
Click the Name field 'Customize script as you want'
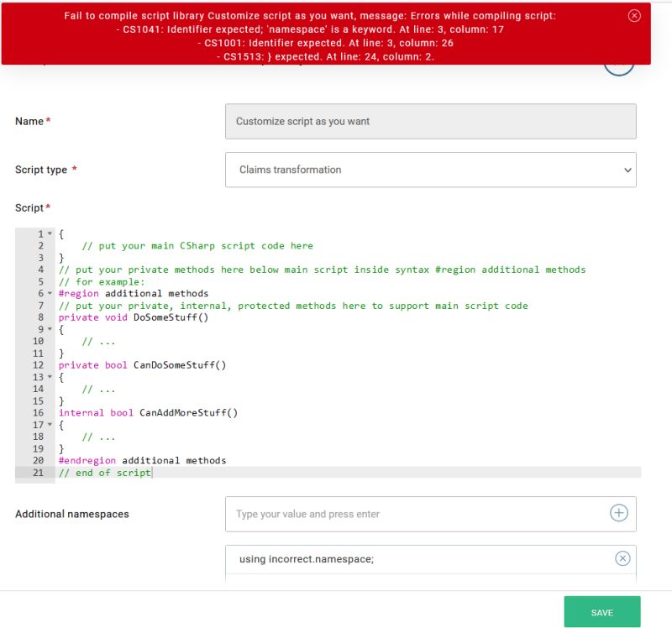430,121
